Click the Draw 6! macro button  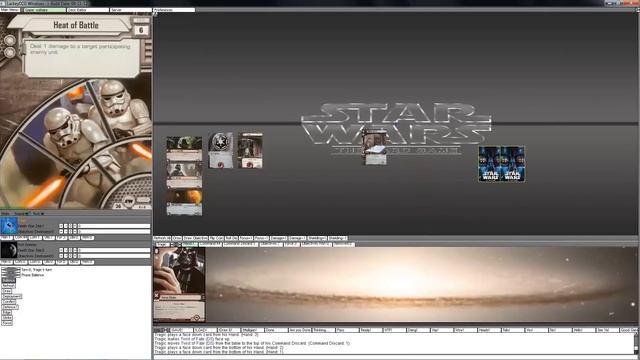(229, 330)
